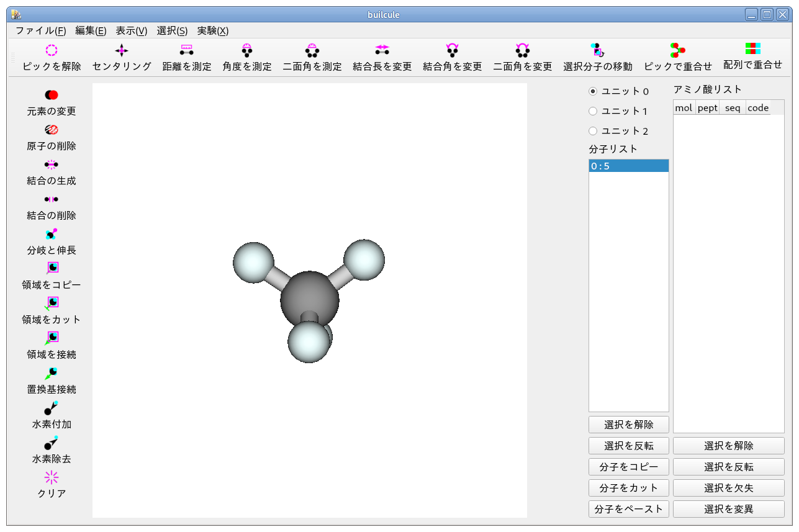Choose the 結合の生成 (create bond) tool

click(x=51, y=172)
